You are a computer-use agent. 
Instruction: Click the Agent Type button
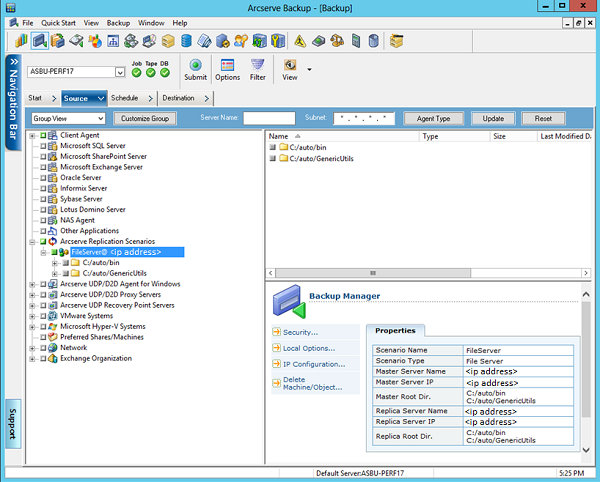[434, 119]
